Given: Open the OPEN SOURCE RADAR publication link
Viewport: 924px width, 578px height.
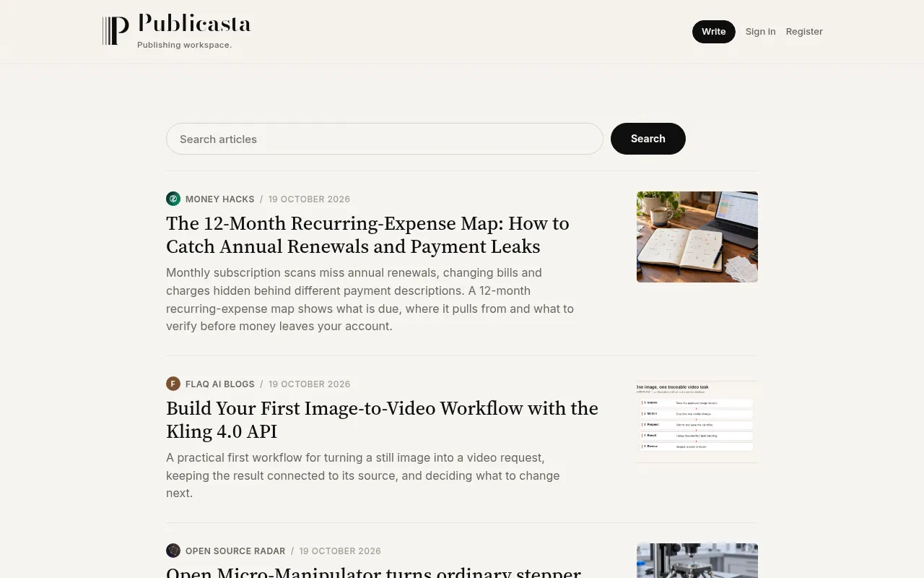Looking at the screenshot, I should [x=235, y=551].
